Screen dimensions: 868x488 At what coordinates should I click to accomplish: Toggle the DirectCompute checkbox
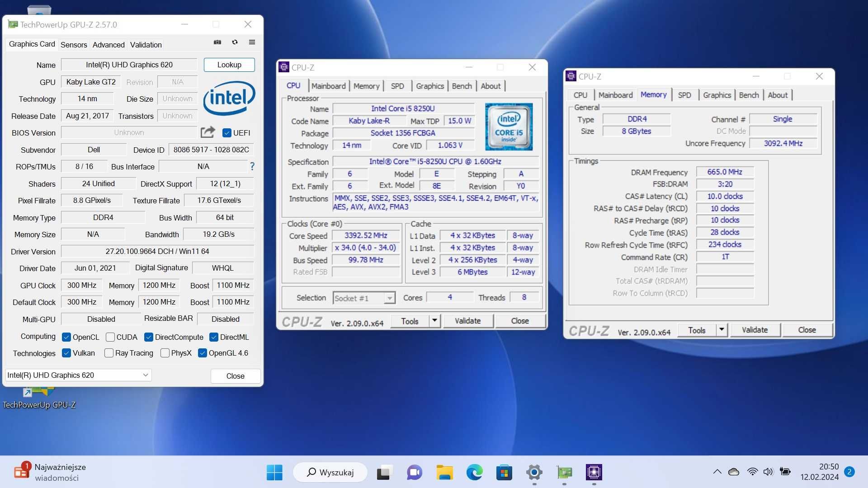click(x=148, y=337)
